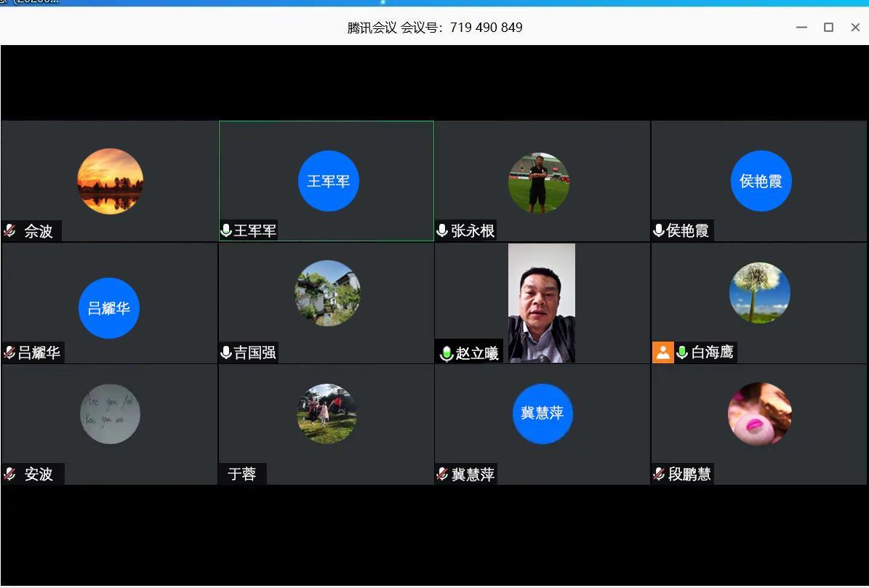Toggle 段鹏慧's muted microphone icon

(x=657, y=474)
